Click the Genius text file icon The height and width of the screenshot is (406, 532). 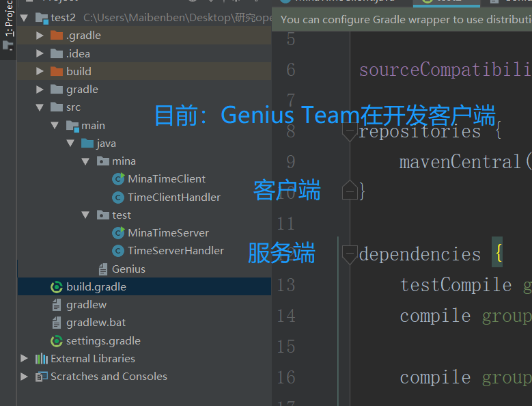tap(103, 269)
